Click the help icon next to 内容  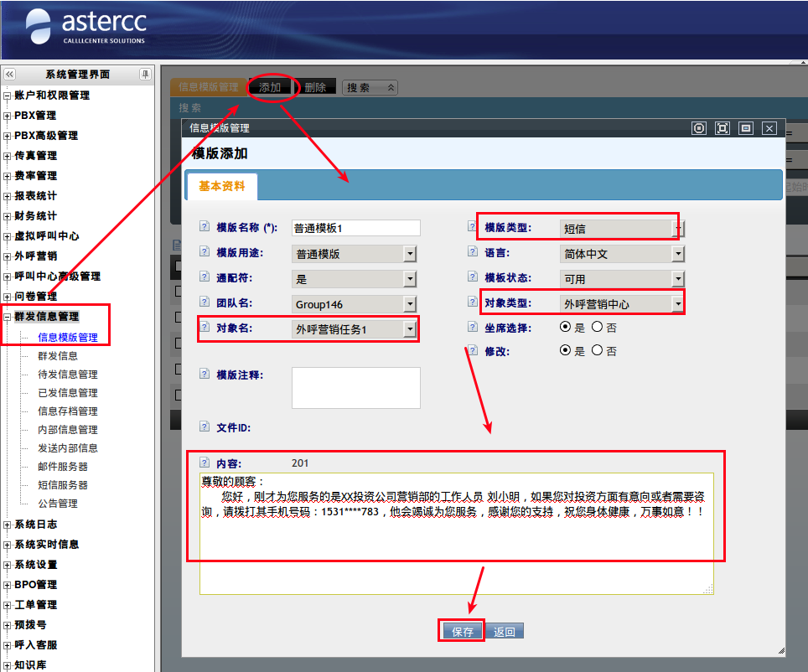[204, 463]
